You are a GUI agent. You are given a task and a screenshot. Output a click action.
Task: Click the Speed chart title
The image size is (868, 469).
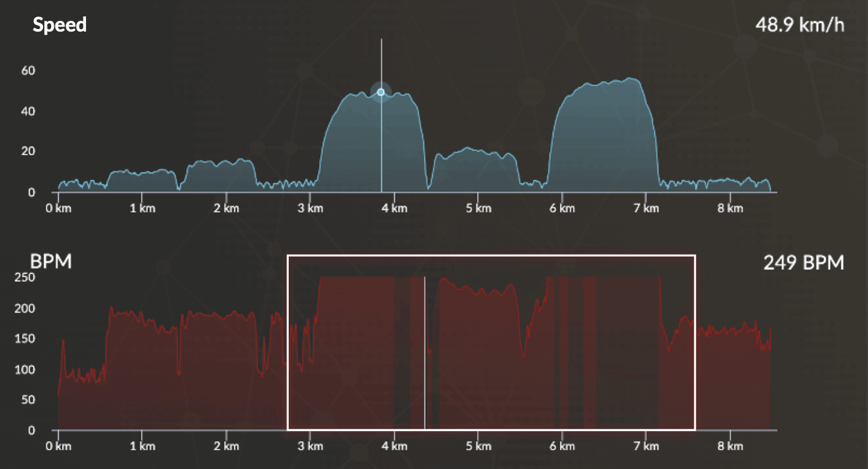[59, 25]
